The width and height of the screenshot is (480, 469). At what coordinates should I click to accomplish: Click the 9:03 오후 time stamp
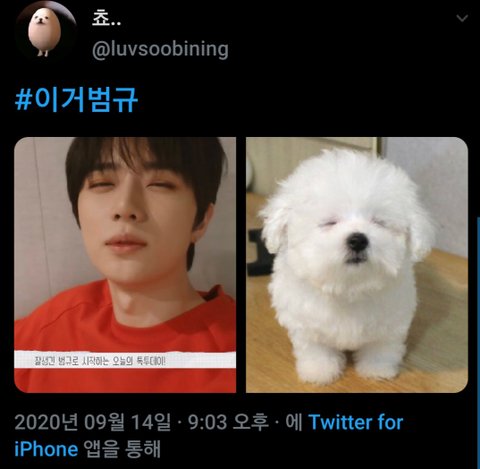228,422
